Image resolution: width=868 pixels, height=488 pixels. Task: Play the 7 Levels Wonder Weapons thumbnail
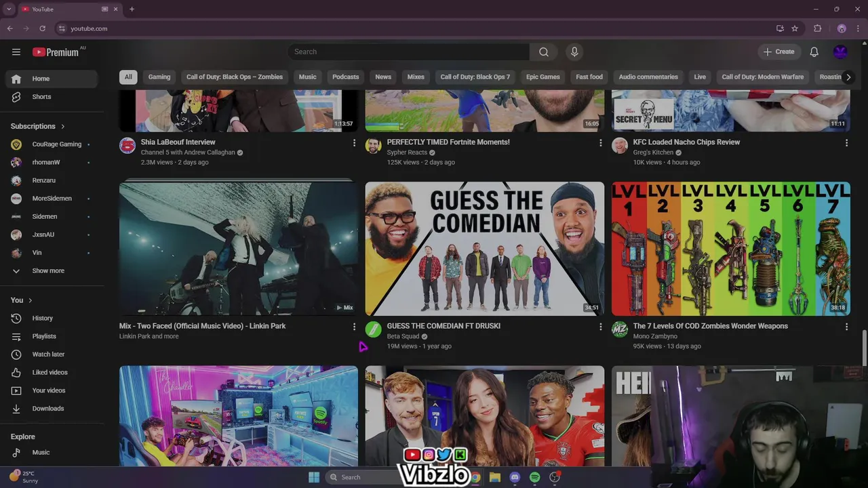731,249
